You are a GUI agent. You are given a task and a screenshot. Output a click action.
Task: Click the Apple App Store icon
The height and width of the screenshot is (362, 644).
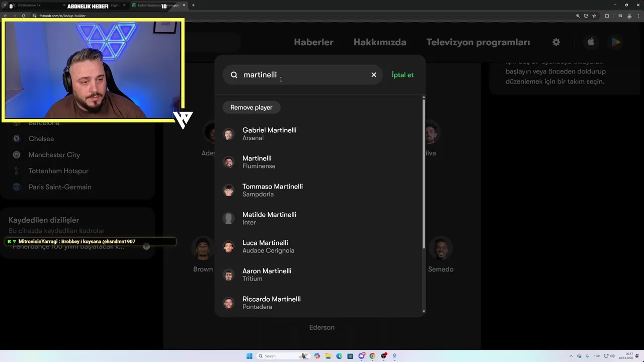pos(591,42)
